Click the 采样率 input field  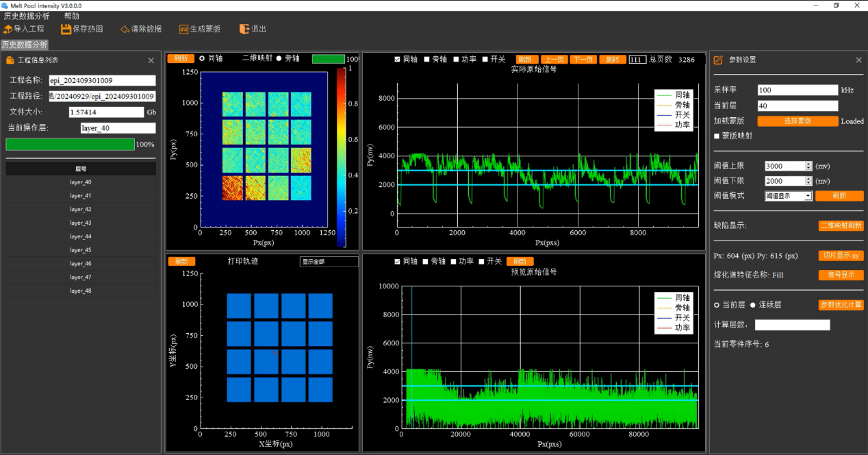tap(797, 90)
